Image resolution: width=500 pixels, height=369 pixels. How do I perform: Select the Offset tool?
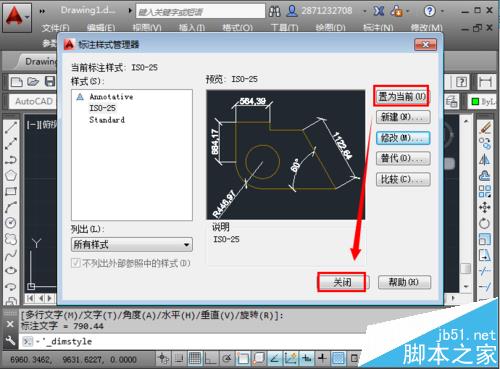pos(485,175)
